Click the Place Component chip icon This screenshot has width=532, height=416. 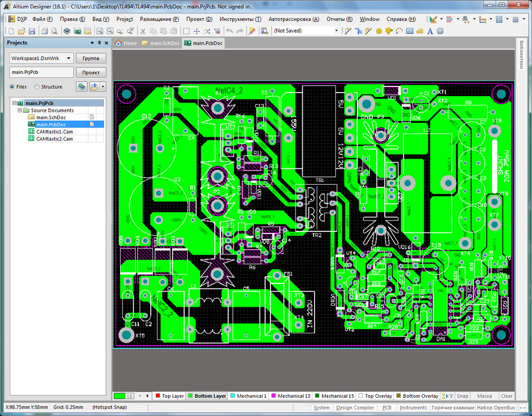[440, 31]
